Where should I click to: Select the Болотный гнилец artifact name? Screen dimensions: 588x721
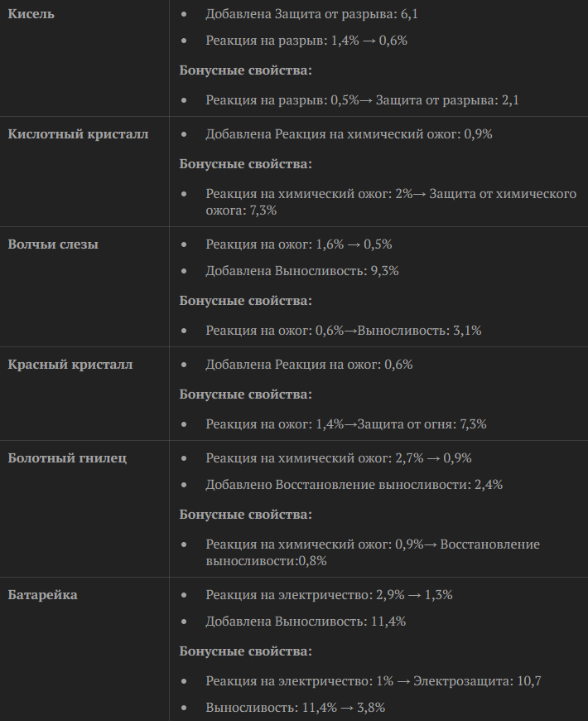point(67,458)
